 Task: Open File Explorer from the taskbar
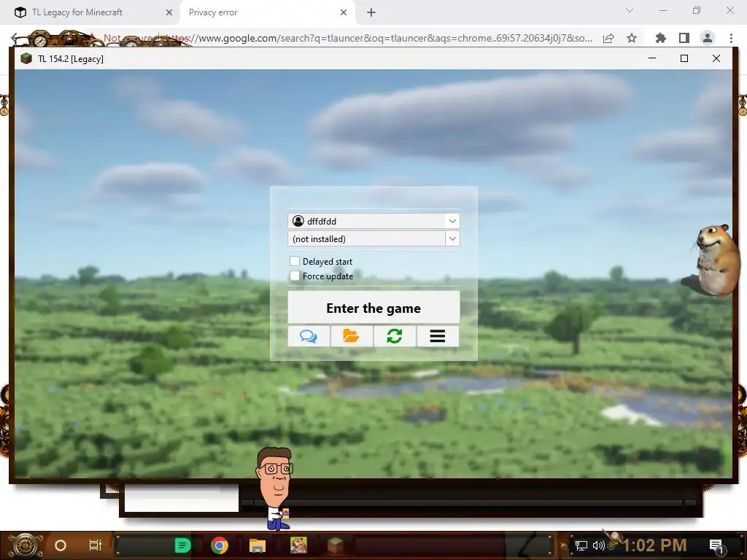pyautogui.click(x=258, y=545)
